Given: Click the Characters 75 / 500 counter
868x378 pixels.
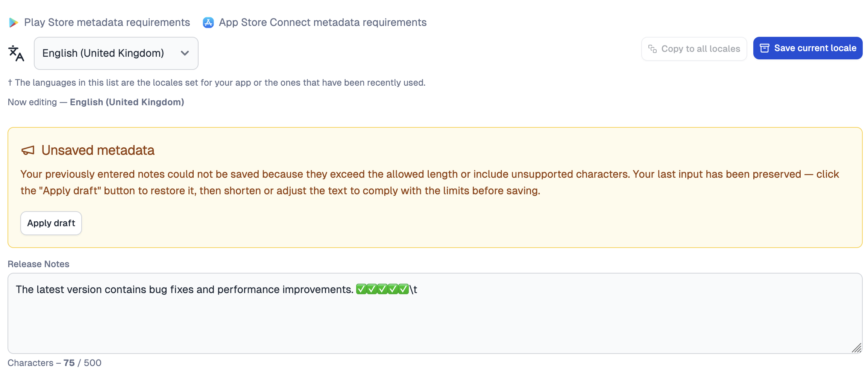Looking at the screenshot, I should (55, 363).
